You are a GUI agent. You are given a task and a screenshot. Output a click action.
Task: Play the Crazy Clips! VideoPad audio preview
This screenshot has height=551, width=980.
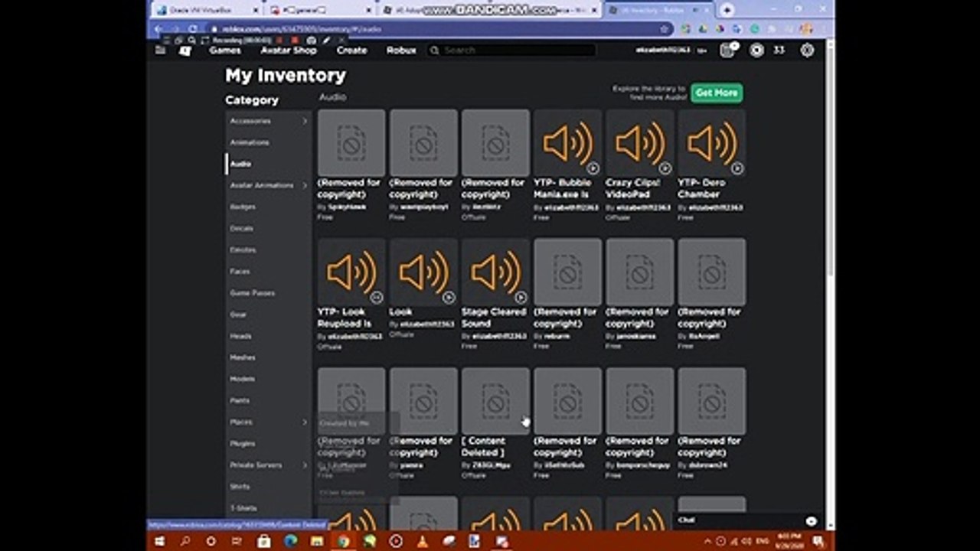click(665, 168)
